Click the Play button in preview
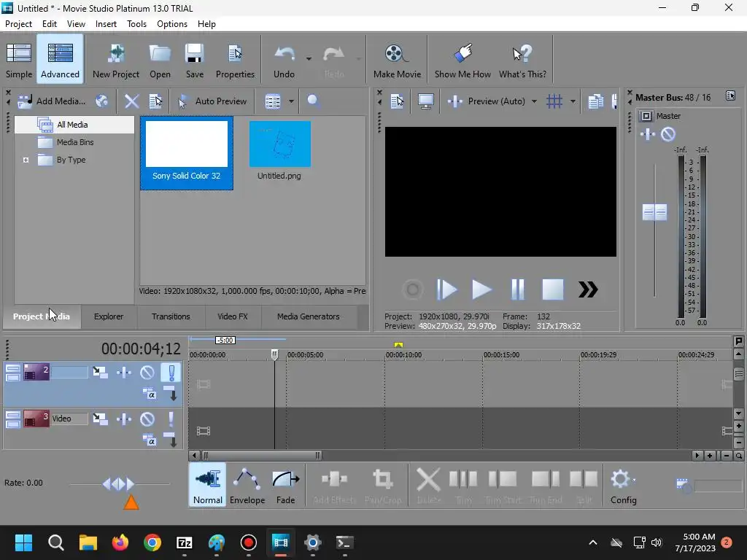 click(x=481, y=289)
